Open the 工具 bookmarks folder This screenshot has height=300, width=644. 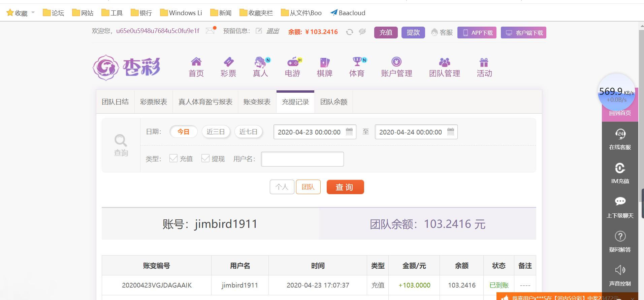coord(112,13)
